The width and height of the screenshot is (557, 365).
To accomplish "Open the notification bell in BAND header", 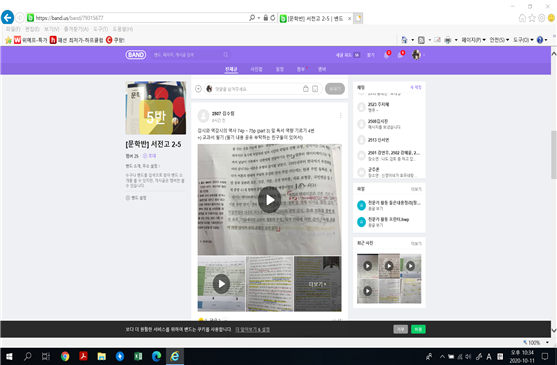I will point(386,55).
